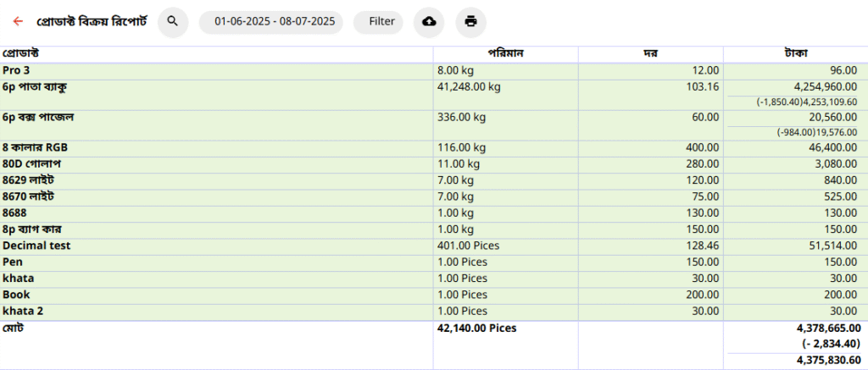Click discounted amount (-984.00)19,576.00
The height and width of the screenshot is (370, 868).
click(817, 133)
